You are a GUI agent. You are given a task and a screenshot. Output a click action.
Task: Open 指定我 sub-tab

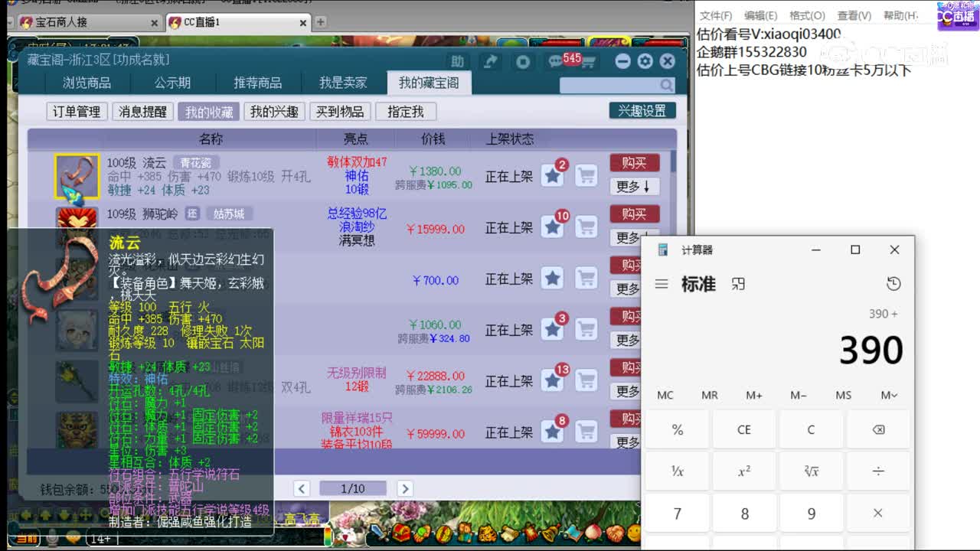tap(406, 112)
